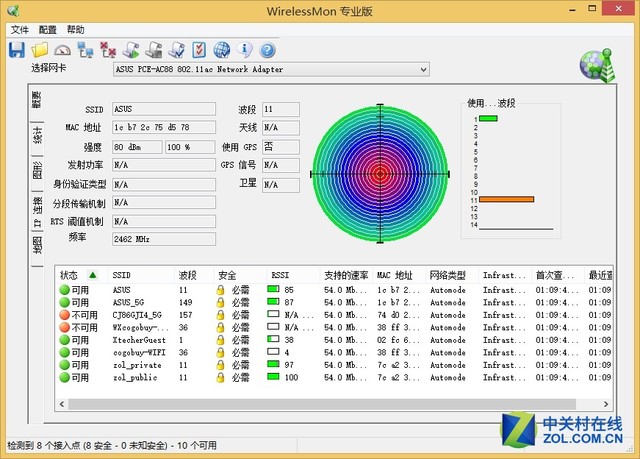Click the WirelessMon globe antenna logo

coord(597,65)
